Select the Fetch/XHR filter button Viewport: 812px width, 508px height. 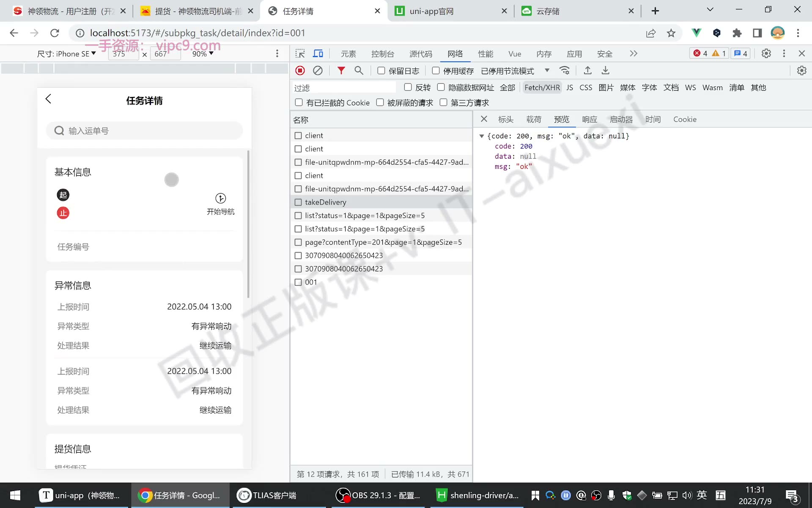coord(542,88)
